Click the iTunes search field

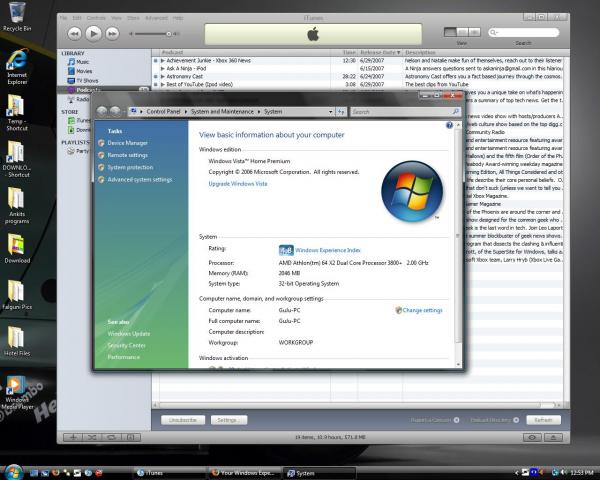[523, 33]
